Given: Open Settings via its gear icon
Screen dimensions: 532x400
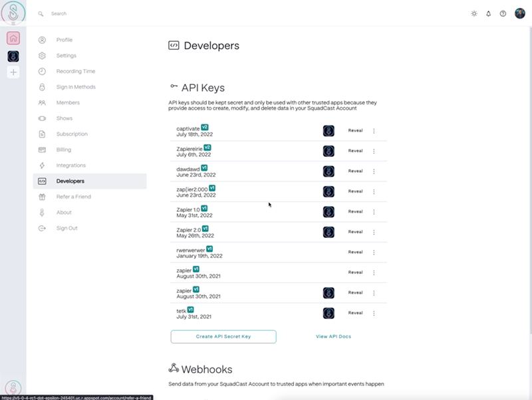Looking at the screenshot, I should click(x=42, y=56).
